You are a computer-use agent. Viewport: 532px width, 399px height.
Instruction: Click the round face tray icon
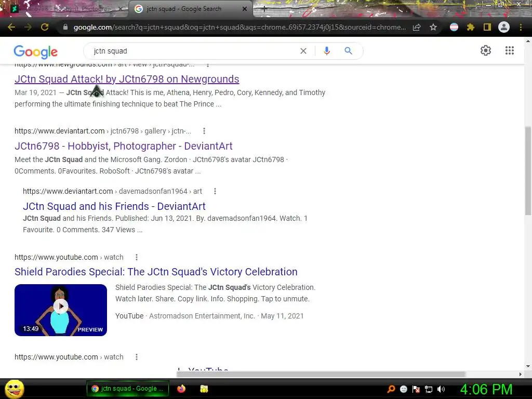(x=404, y=389)
